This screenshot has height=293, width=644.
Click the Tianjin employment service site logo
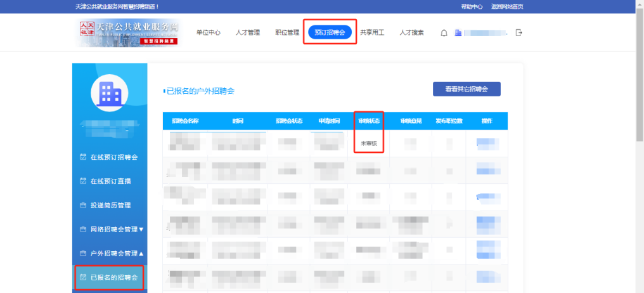tap(127, 33)
